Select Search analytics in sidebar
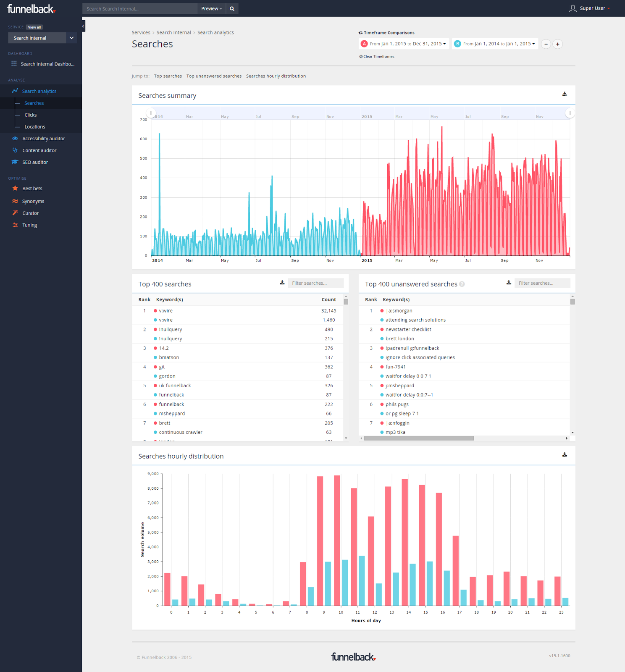 tap(39, 91)
